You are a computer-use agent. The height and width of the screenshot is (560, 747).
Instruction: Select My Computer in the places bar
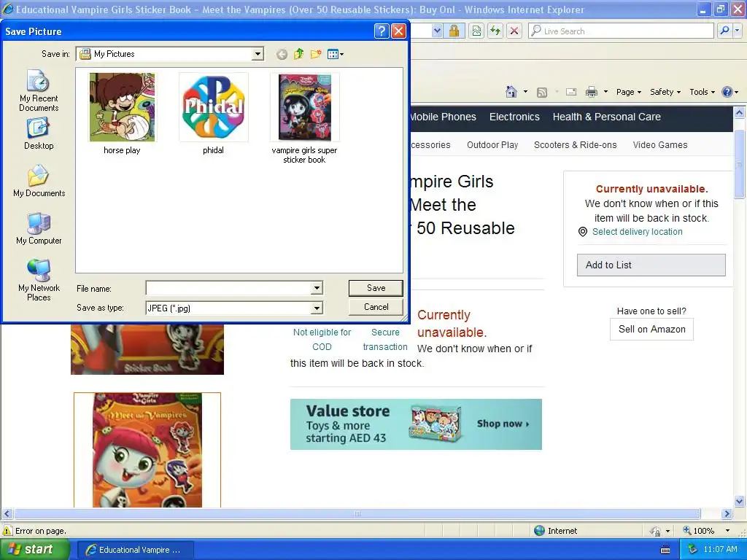39,228
